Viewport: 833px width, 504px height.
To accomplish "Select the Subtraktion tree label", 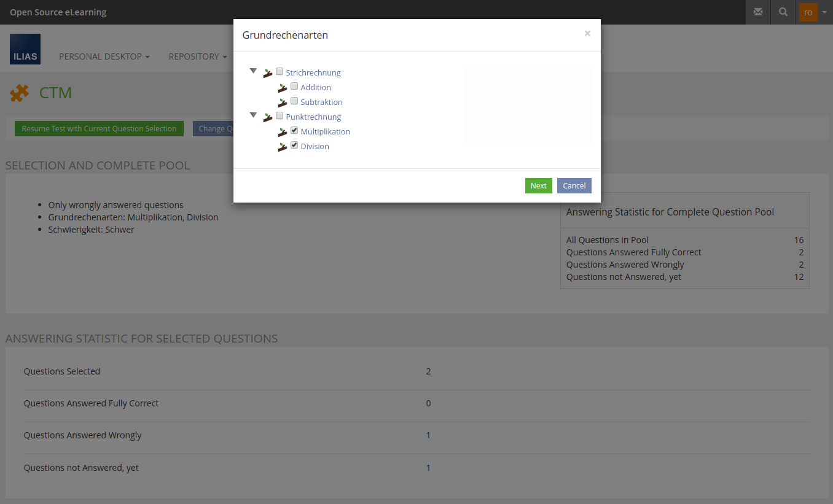I will point(321,103).
